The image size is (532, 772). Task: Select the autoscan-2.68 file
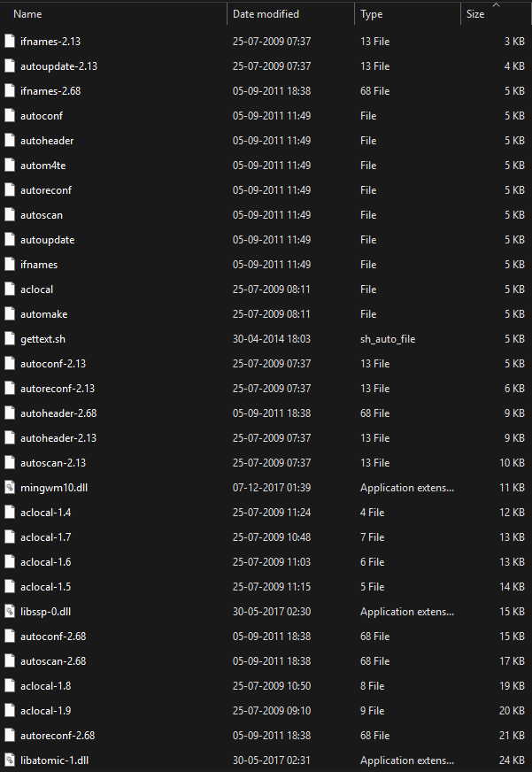(53, 661)
